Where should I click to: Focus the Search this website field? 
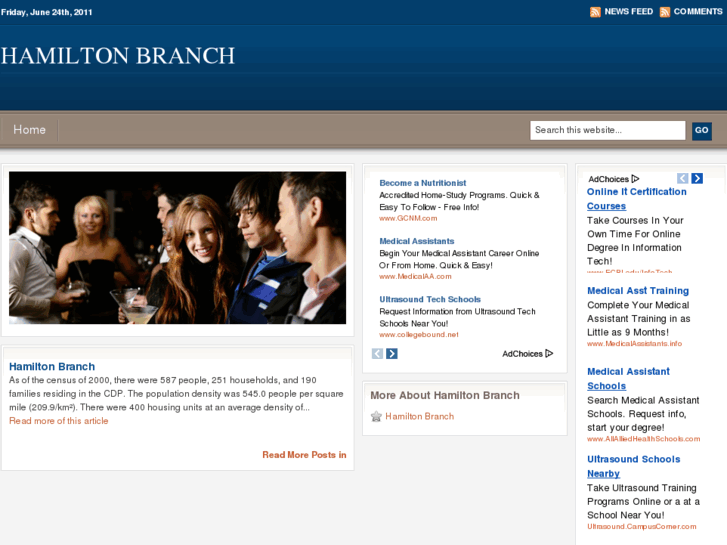click(607, 130)
